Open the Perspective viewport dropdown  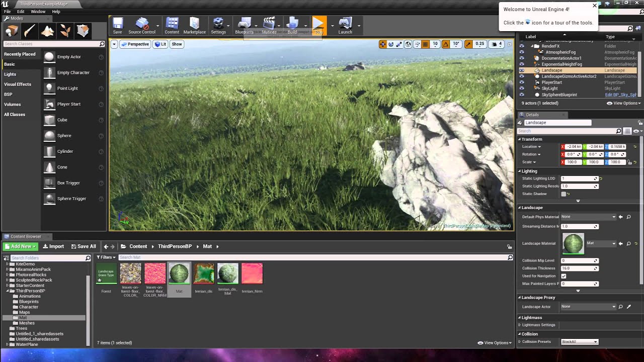pyautogui.click(x=135, y=44)
